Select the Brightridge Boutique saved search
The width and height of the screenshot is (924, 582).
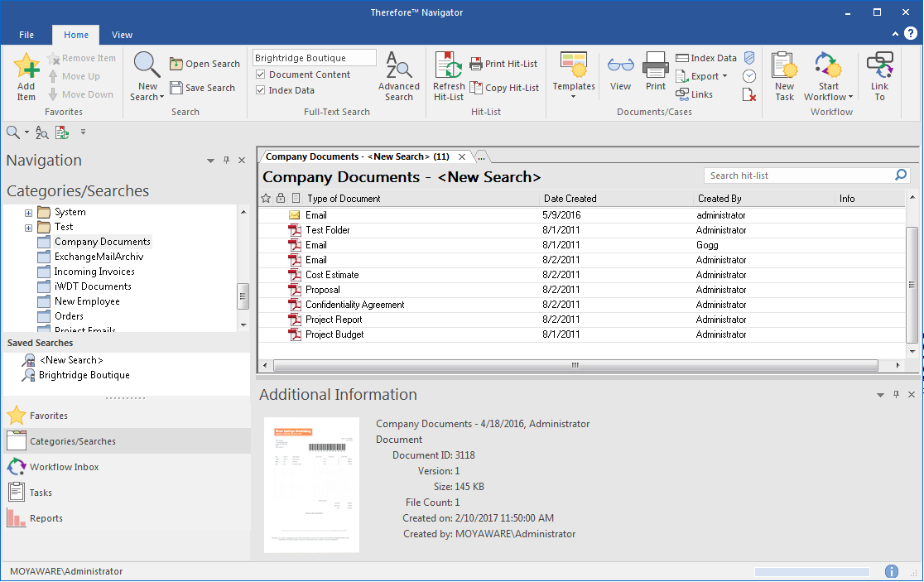84,375
